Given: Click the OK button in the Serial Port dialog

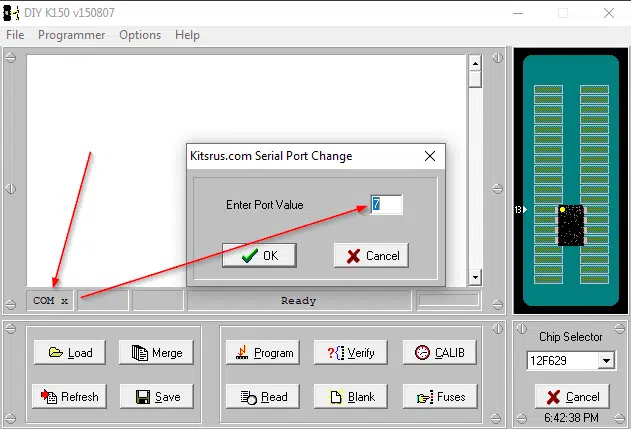Looking at the screenshot, I should [x=259, y=255].
